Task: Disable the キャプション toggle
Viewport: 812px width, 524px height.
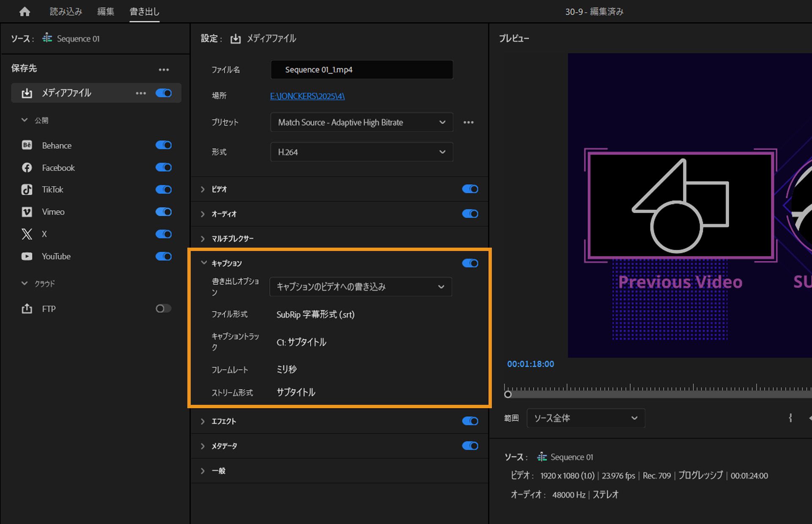Action: tap(470, 263)
